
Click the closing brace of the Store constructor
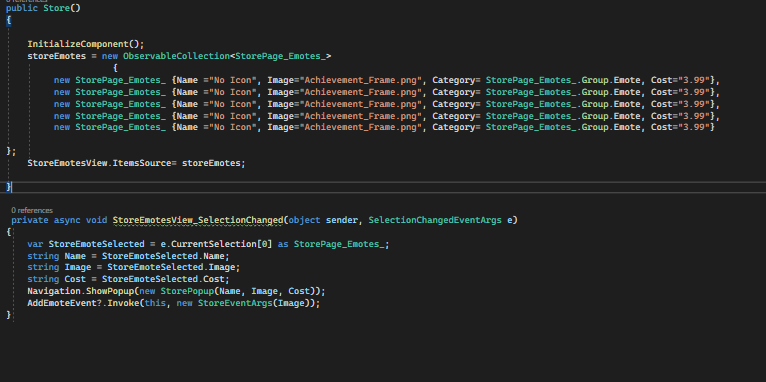point(9,187)
